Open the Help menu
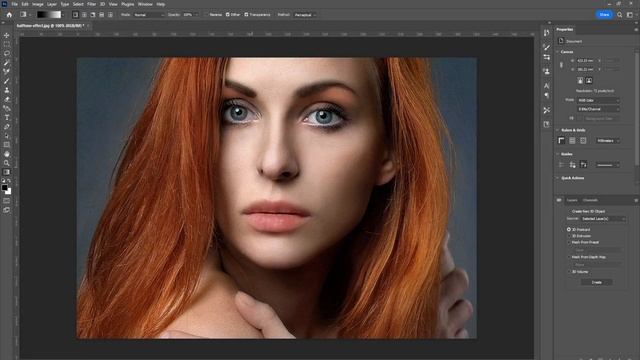Viewport: 640px width, 360px height. click(x=161, y=4)
